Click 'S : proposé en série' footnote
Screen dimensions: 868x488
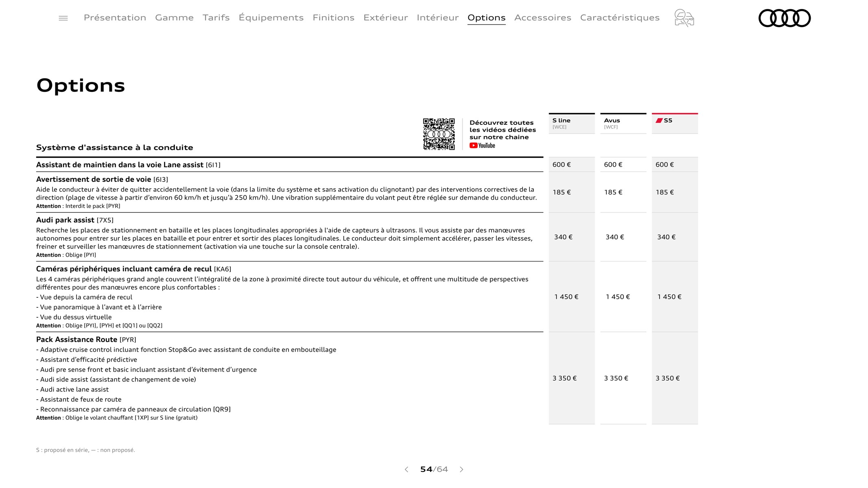[x=85, y=450]
